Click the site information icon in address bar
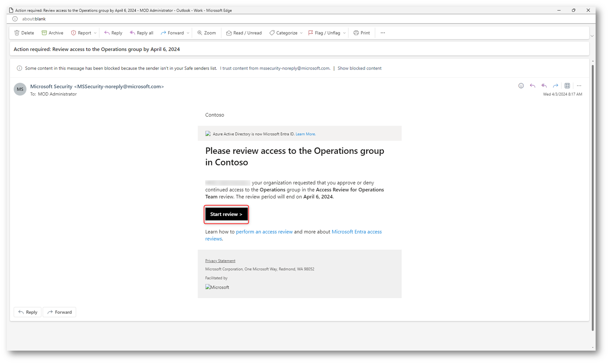The height and width of the screenshot is (364, 609). tap(15, 19)
